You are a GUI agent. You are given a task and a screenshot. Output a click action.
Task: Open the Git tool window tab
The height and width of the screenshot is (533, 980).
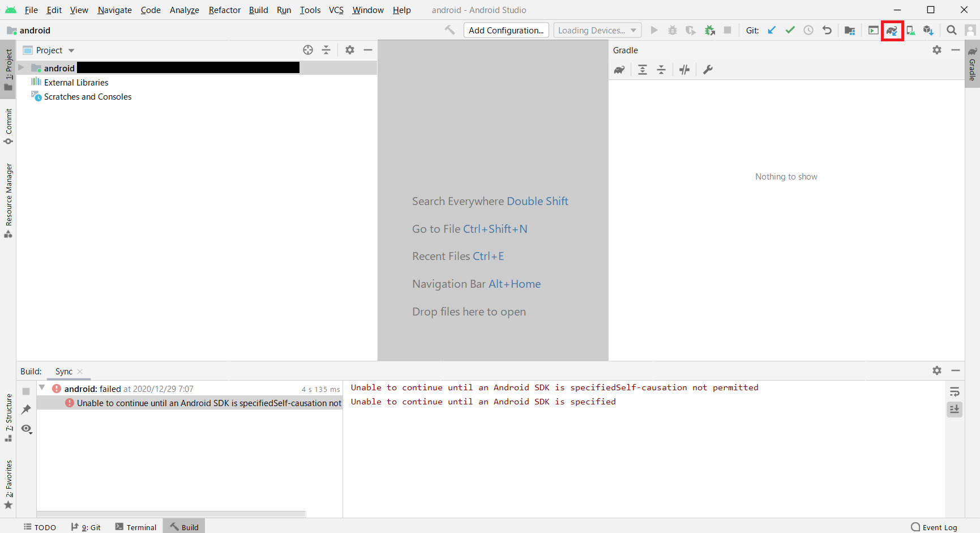tap(86, 527)
